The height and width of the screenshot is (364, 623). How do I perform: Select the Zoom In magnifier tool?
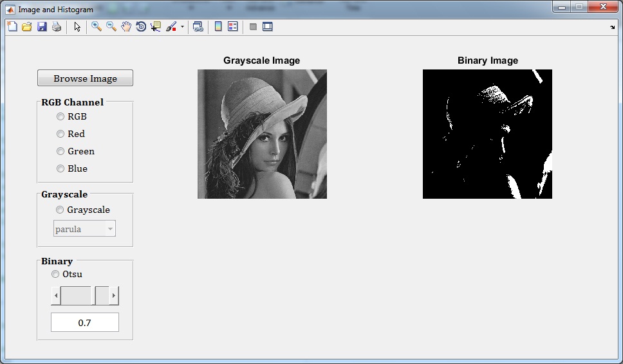coord(97,26)
